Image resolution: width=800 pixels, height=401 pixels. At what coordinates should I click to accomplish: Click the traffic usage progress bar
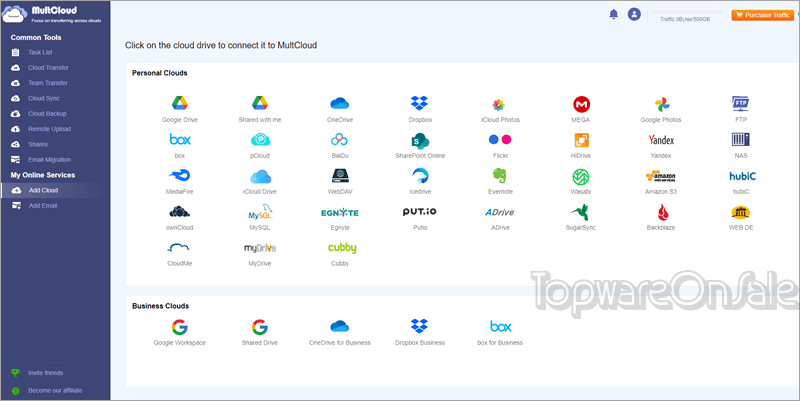click(x=687, y=12)
